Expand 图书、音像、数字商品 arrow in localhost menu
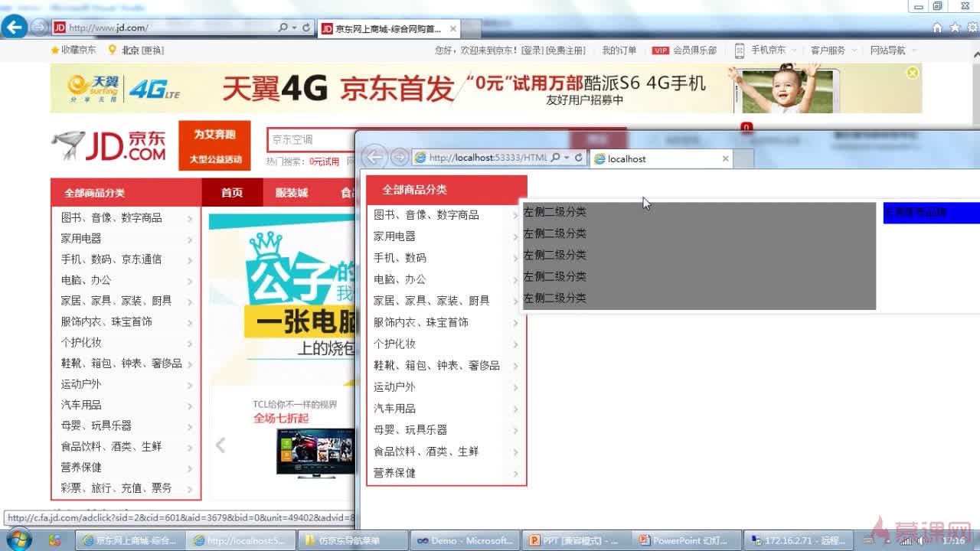The height and width of the screenshot is (551, 980). point(515,216)
